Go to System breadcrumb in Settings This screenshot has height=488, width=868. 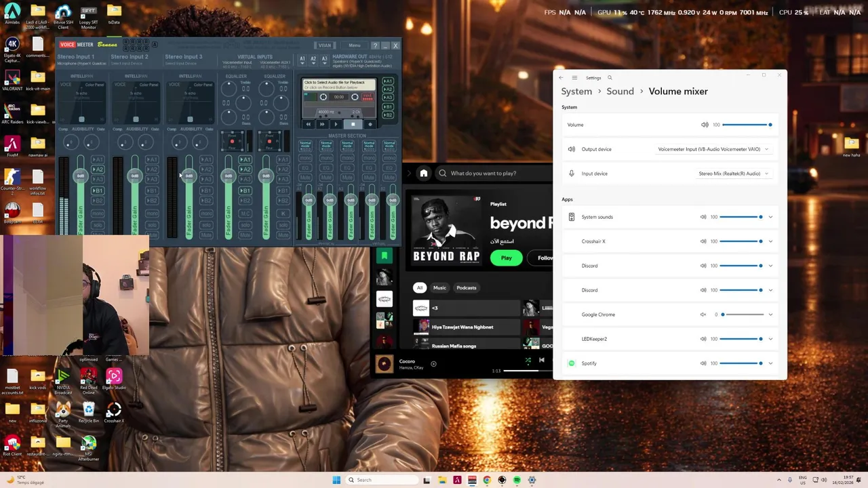(576, 91)
